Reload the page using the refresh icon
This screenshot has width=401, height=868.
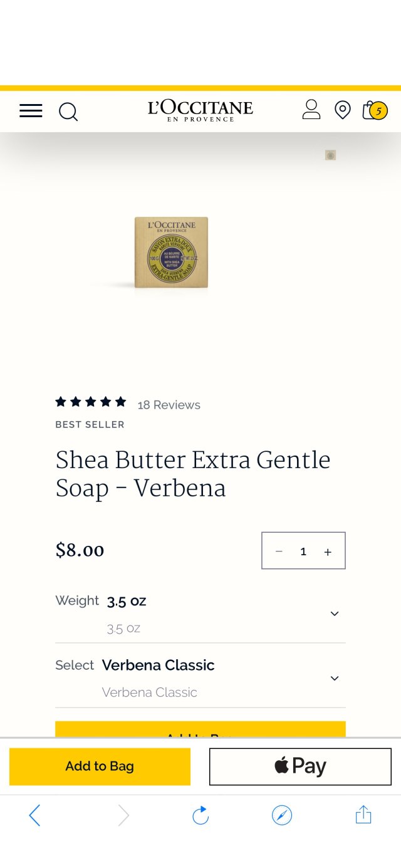pos(200,815)
